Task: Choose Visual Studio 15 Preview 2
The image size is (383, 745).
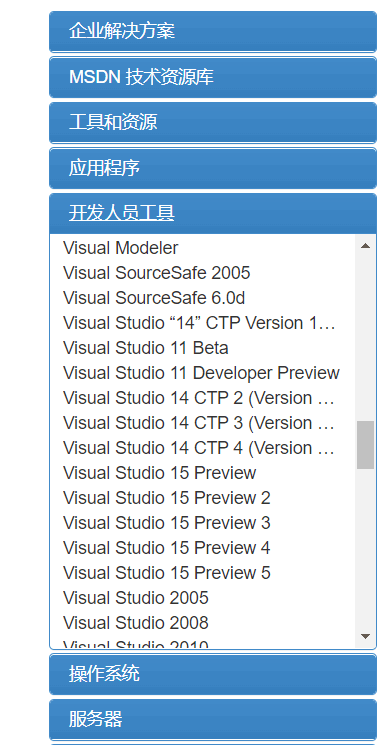Action: (x=167, y=498)
